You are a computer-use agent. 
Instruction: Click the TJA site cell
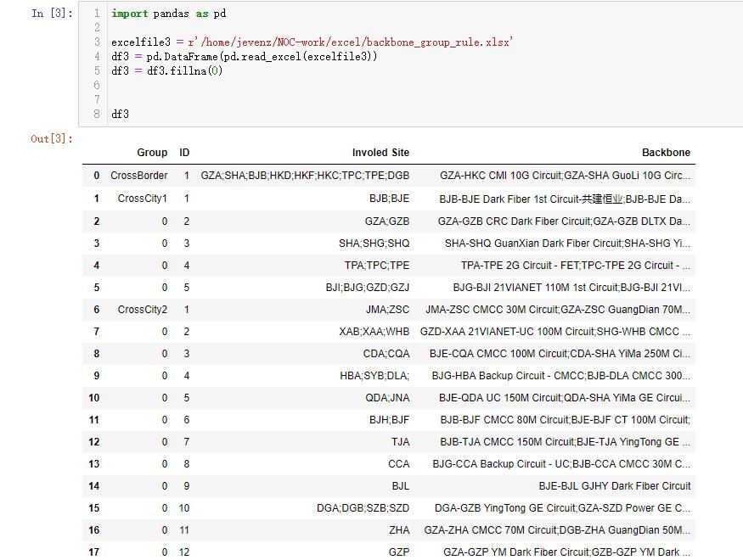coord(401,442)
